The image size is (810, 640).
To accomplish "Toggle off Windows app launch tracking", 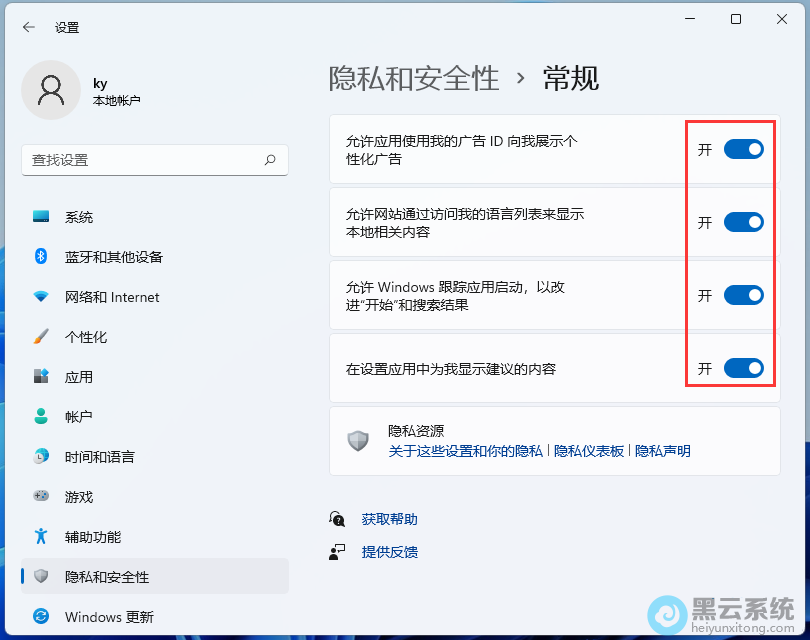I will coord(743,295).
